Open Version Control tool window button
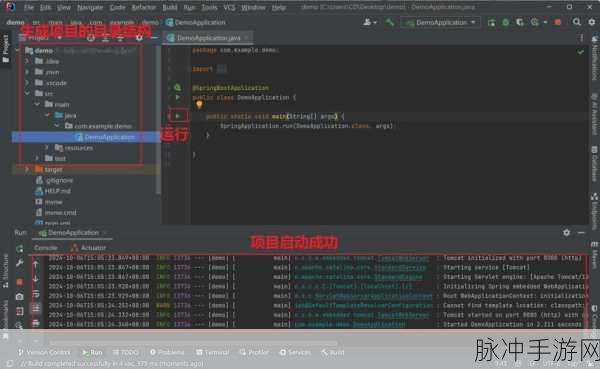600x369 pixels. 44,352
